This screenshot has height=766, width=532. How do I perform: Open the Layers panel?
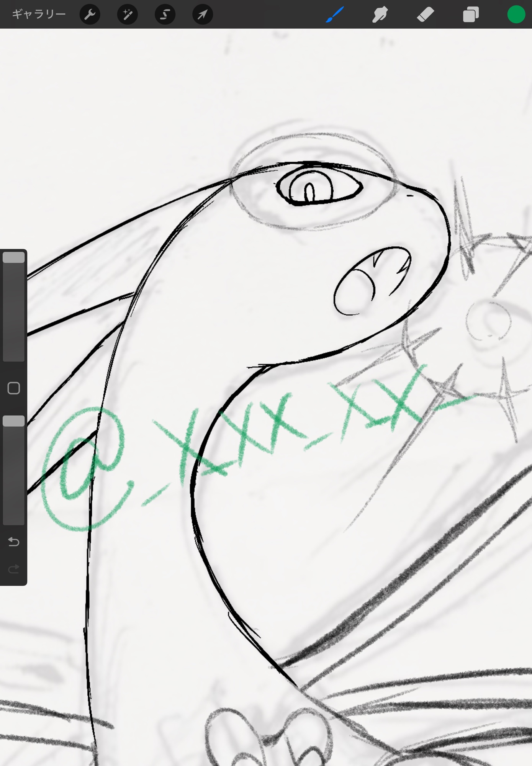(471, 15)
